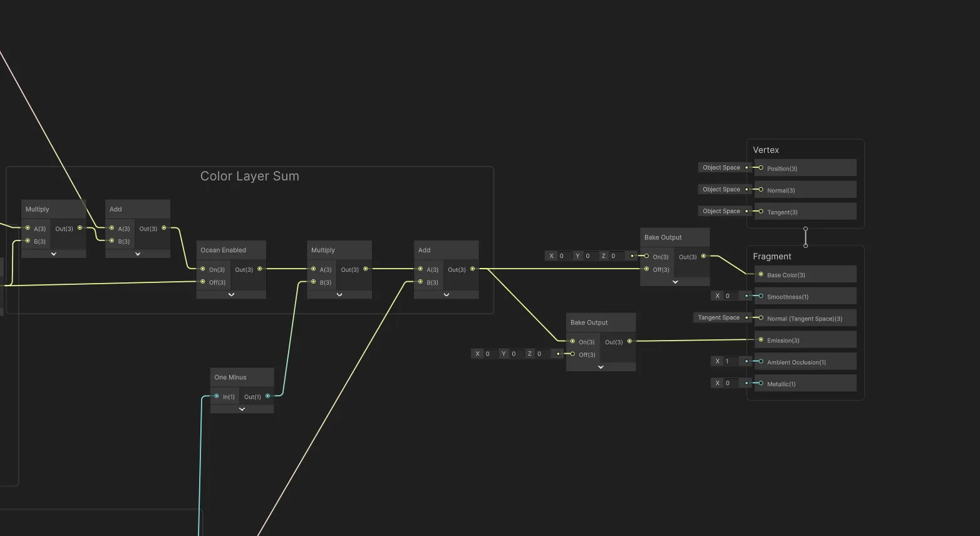This screenshot has width=980, height=536.
Task: Collapse the One Minus node using its chevron
Action: [242, 409]
